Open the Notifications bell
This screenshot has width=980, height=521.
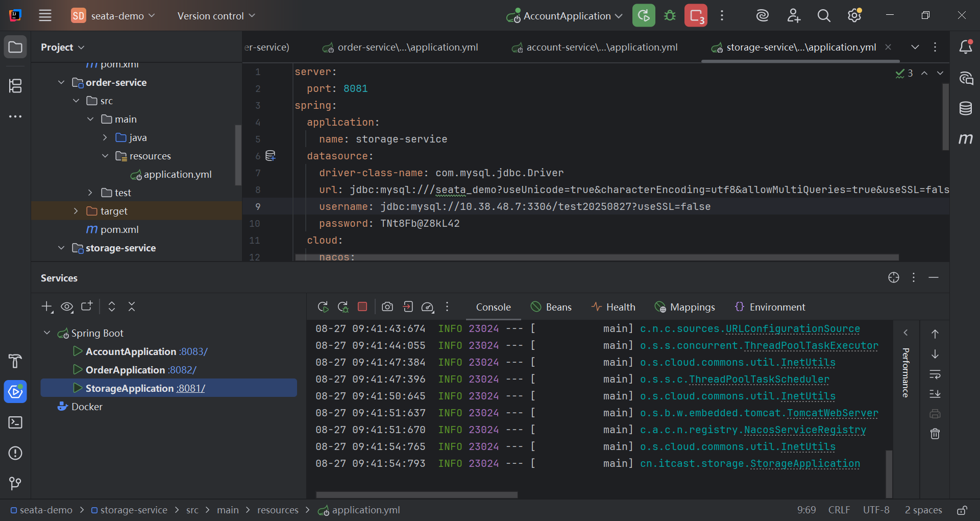click(x=965, y=47)
